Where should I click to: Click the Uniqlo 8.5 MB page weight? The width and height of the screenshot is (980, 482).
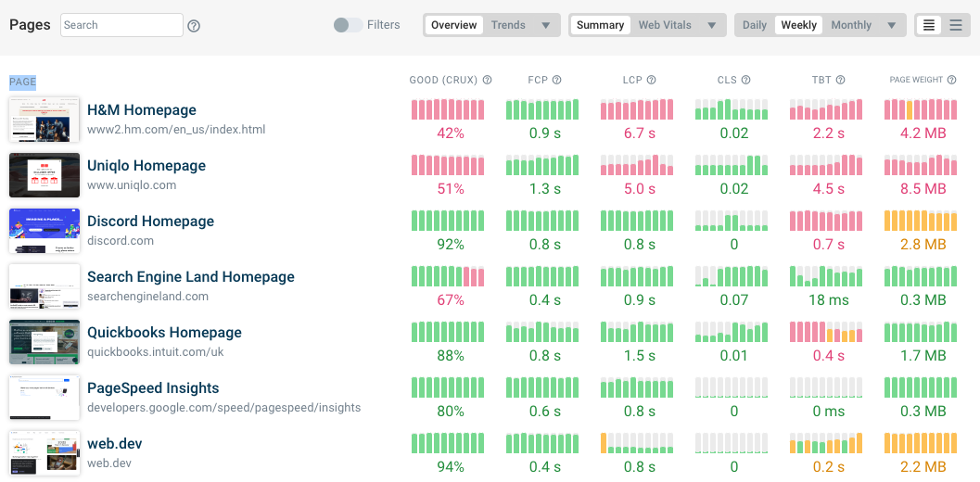click(923, 189)
